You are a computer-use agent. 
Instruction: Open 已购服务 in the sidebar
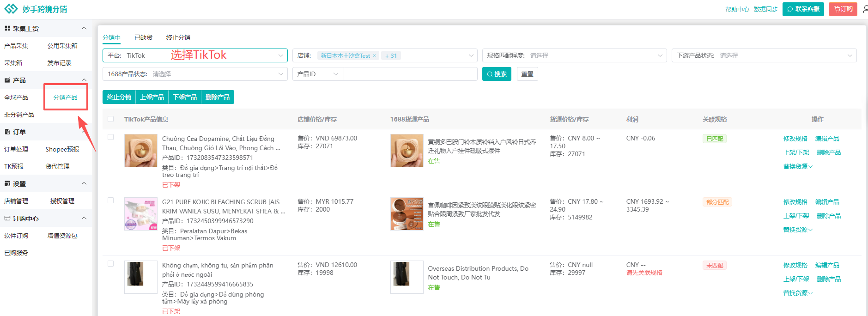coord(16,253)
